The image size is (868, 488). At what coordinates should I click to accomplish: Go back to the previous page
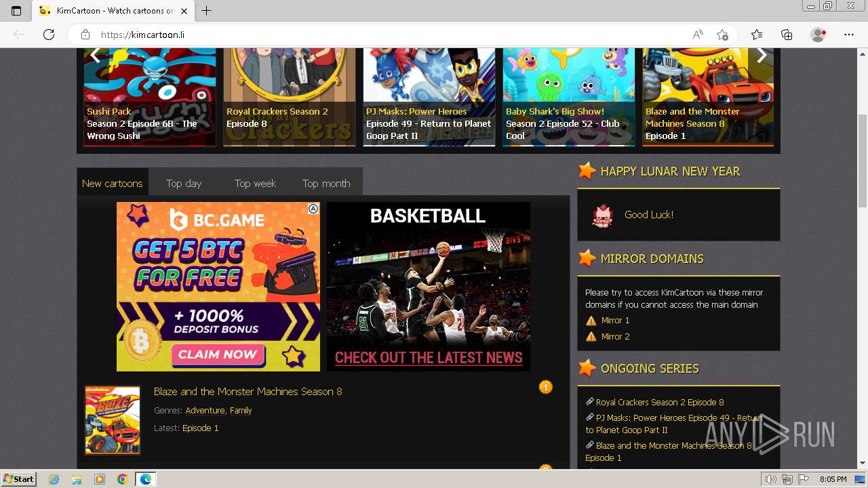tap(19, 35)
